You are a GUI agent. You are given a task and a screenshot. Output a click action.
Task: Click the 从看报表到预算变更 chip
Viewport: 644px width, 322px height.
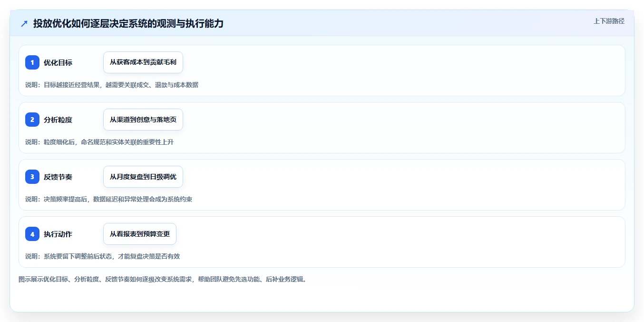pos(140,234)
